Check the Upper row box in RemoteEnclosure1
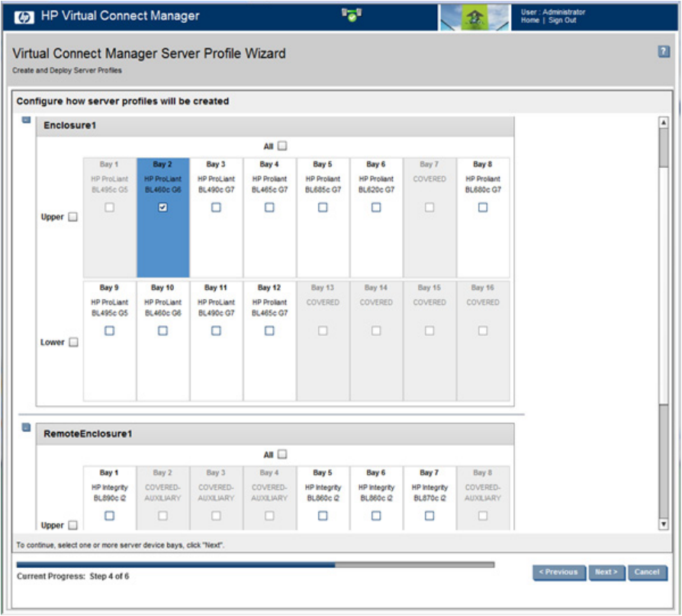Image resolution: width=682 pixels, height=616 pixels. [73, 525]
